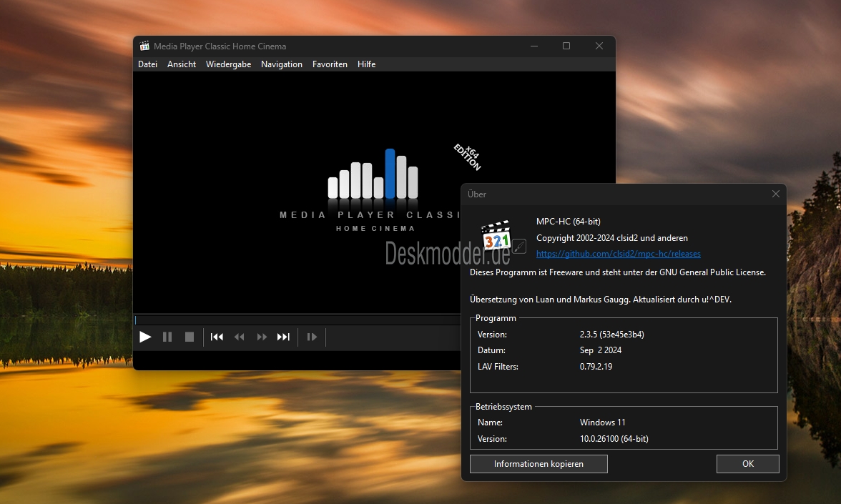Click the Media Player Classic Home Cinema title

pos(220,46)
